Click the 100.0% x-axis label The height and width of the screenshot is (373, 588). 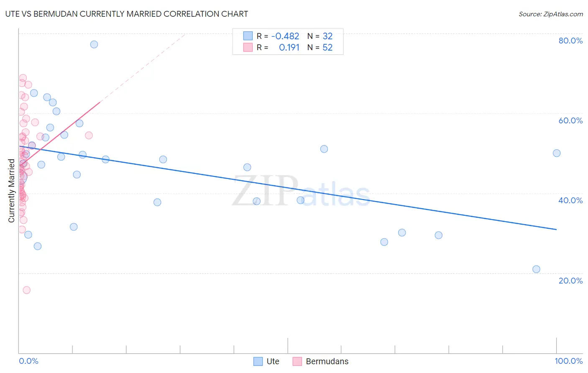click(x=568, y=361)
